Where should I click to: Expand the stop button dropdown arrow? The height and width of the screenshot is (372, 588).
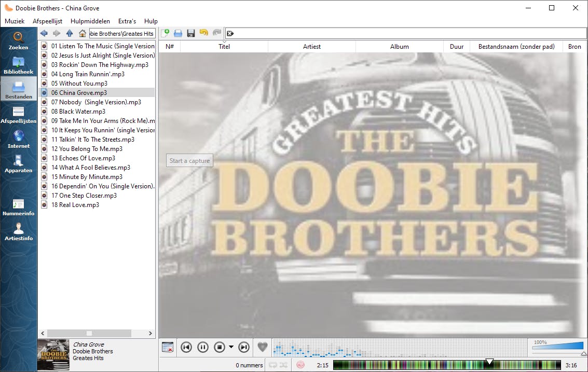point(231,347)
